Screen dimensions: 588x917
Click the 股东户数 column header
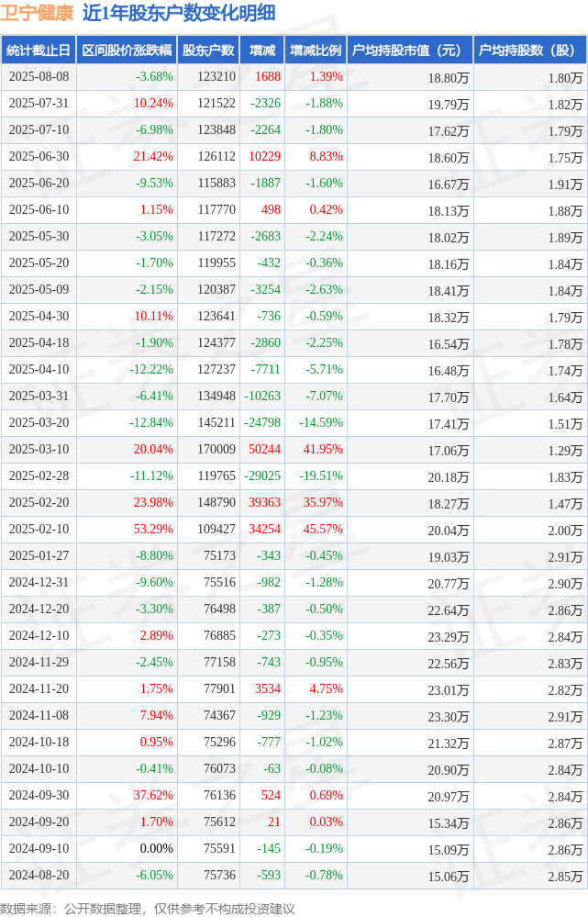point(208,50)
